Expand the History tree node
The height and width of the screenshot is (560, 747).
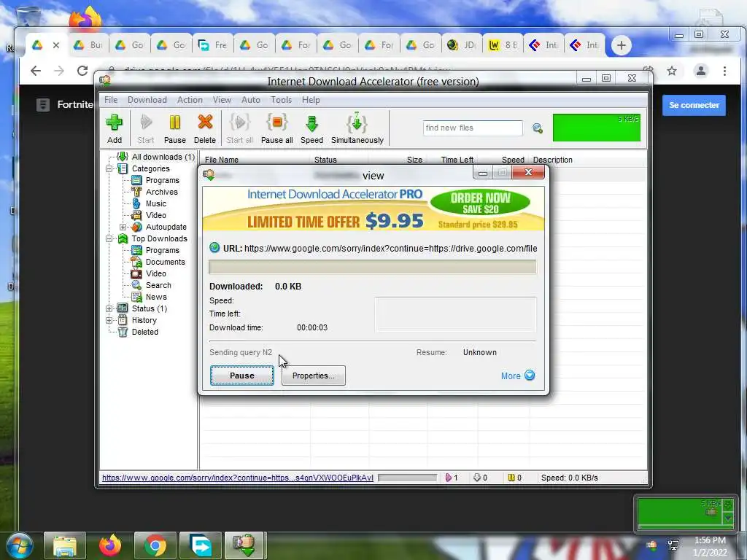click(x=109, y=320)
